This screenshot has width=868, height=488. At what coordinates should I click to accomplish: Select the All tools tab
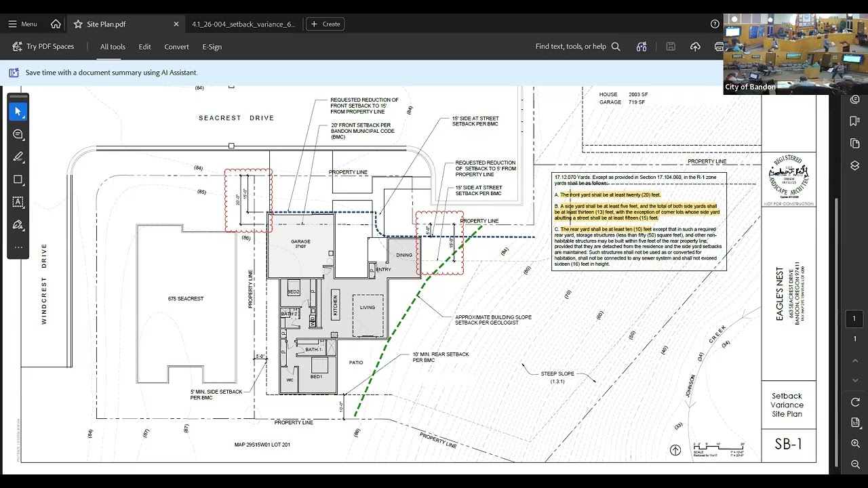point(113,47)
